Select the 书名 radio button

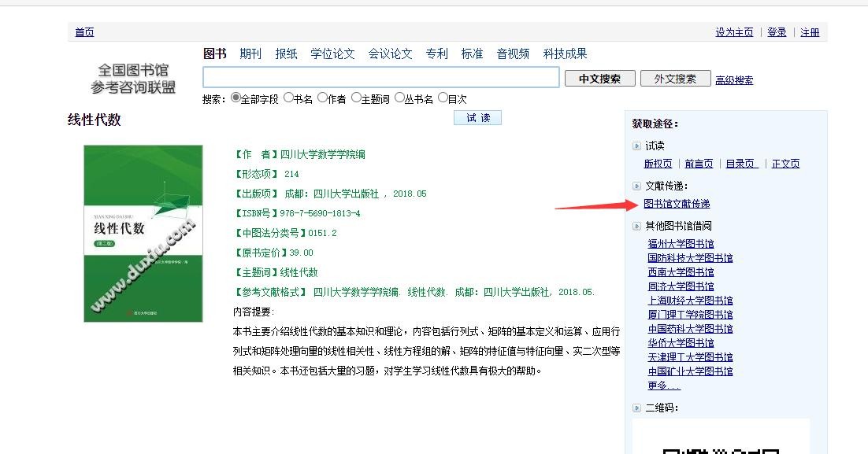pyautogui.click(x=288, y=98)
